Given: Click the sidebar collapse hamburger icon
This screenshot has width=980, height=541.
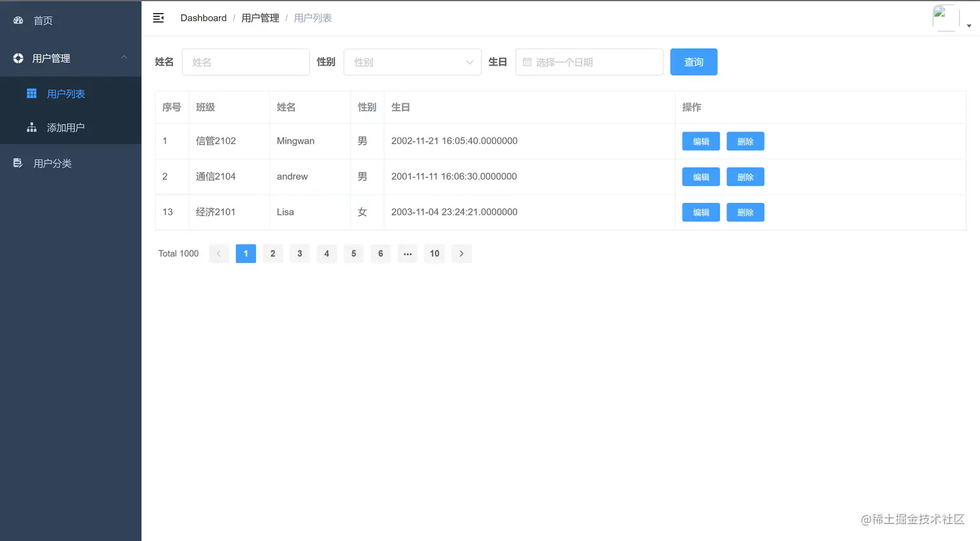Looking at the screenshot, I should click(158, 18).
